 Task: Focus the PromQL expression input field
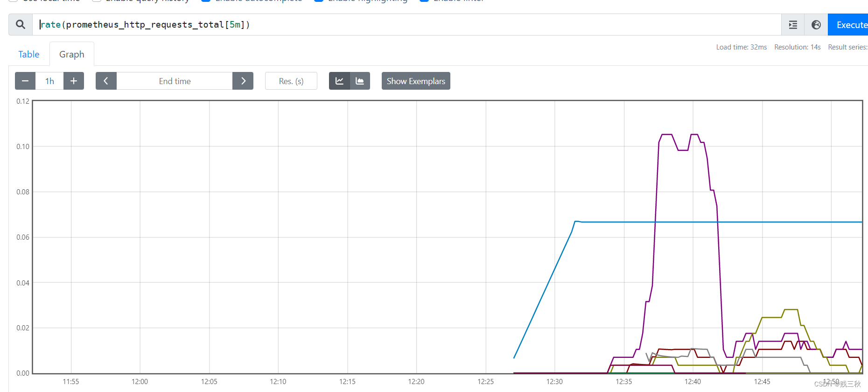[x=406, y=25]
